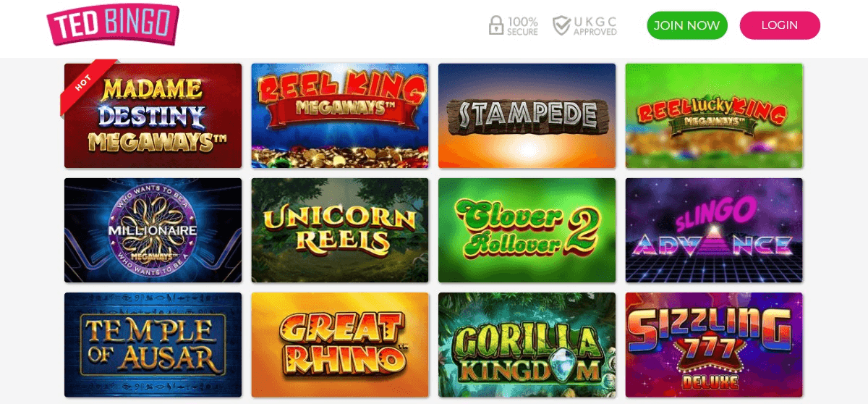Open Madame Destiny Megaways game
This screenshot has height=404, width=868.
(x=153, y=116)
